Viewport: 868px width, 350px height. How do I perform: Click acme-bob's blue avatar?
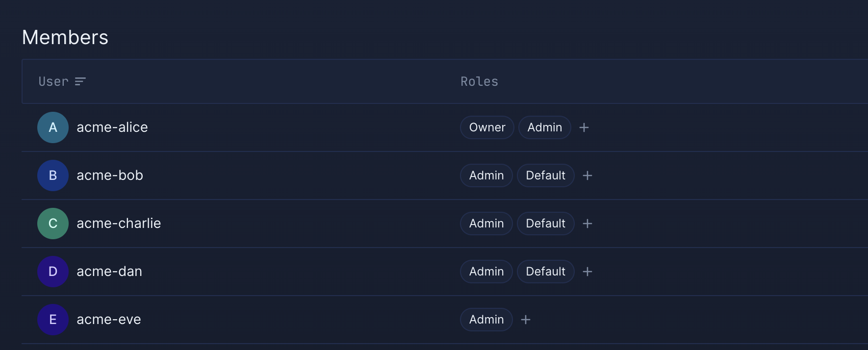(x=52, y=175)
